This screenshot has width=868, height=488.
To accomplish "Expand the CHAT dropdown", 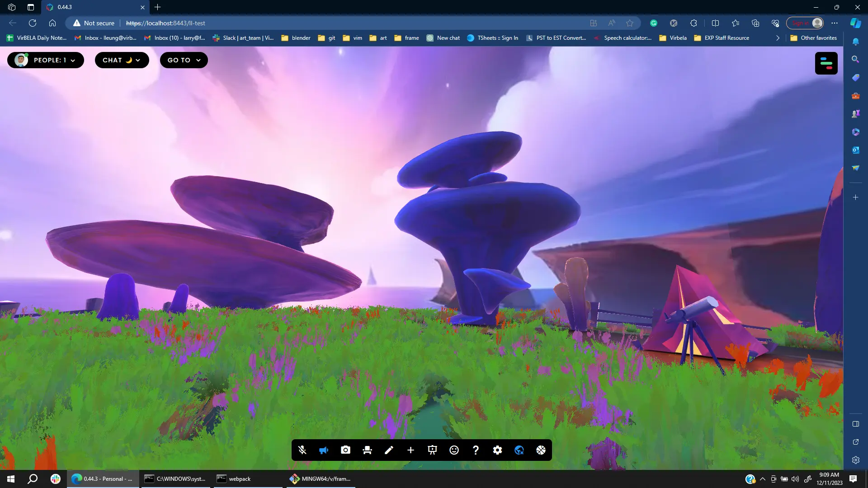I will tap(122, 60).
